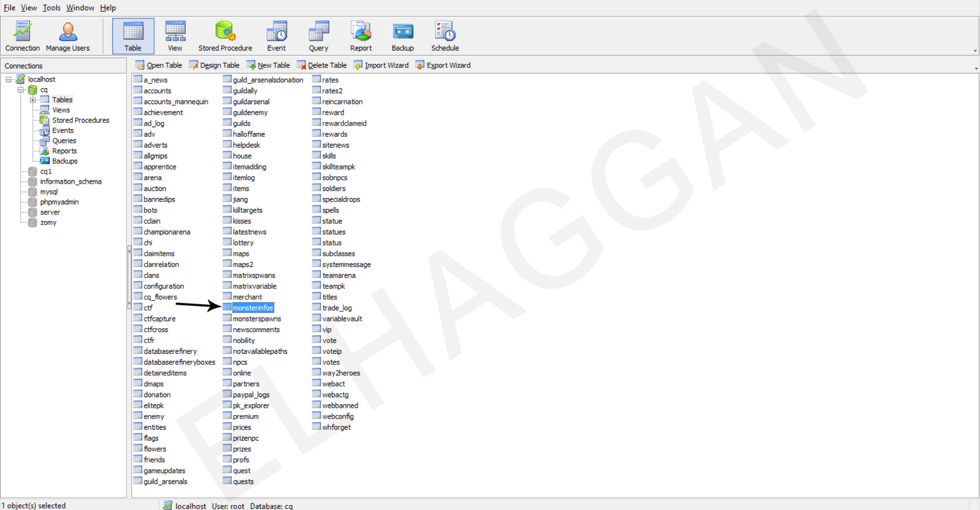Select Backups in the tree
Image resolution: width=980 pixels, height=510 pixels.
65,161
